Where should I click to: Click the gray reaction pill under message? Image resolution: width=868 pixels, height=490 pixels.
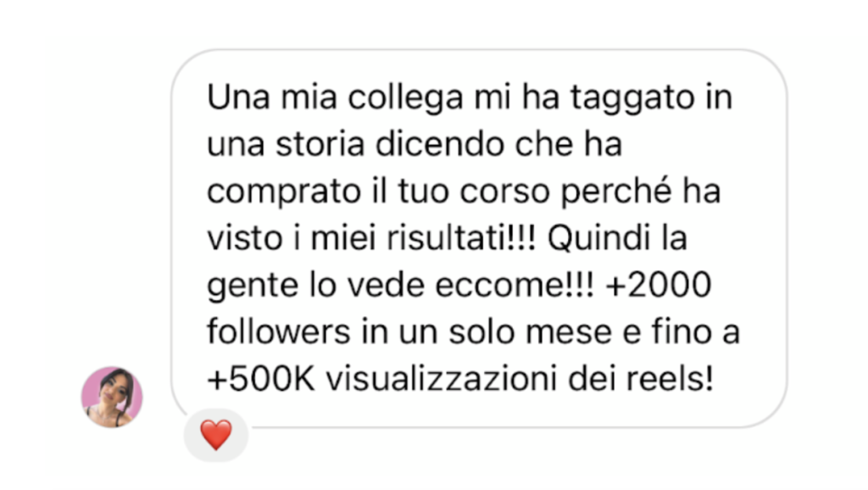(216, 435)
